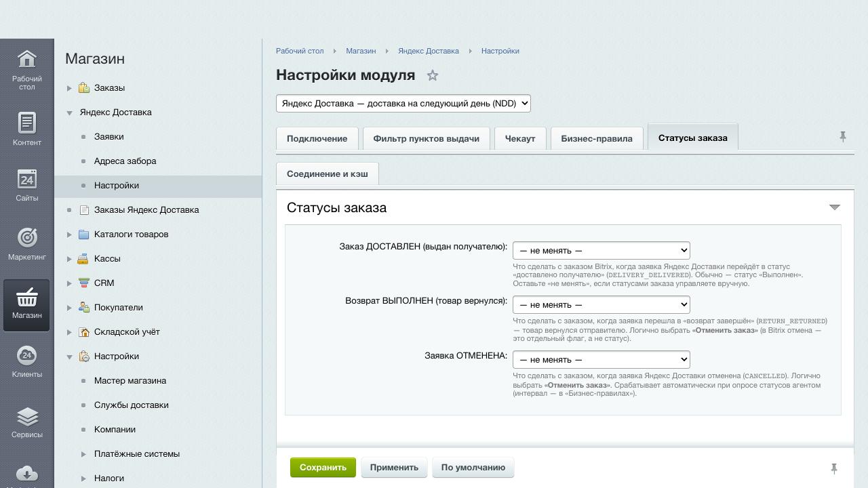Open the Рабочий стол sidebar section

pos(26,69)
